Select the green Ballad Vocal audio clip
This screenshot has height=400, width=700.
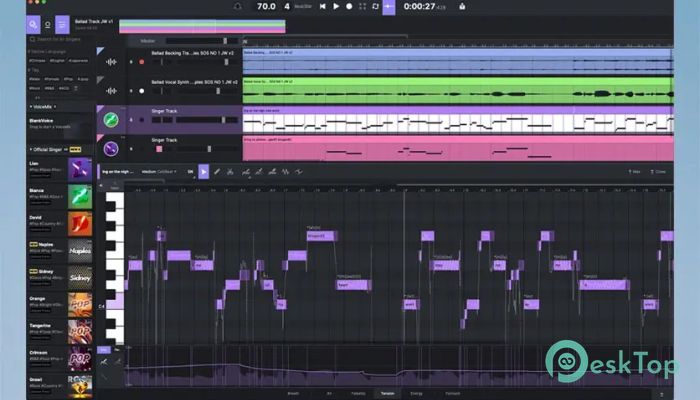tap(458, 91)
